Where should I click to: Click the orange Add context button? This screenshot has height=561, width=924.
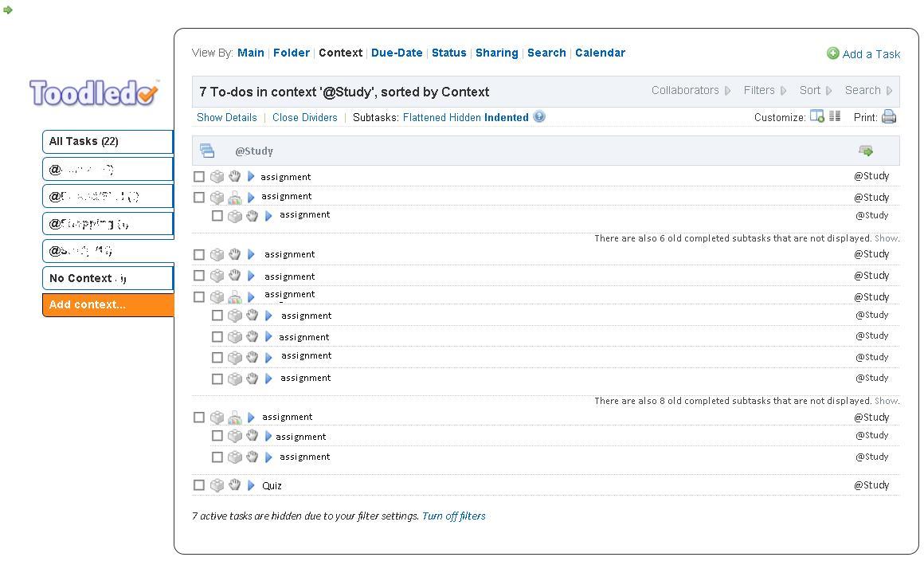tap(108, 305)
